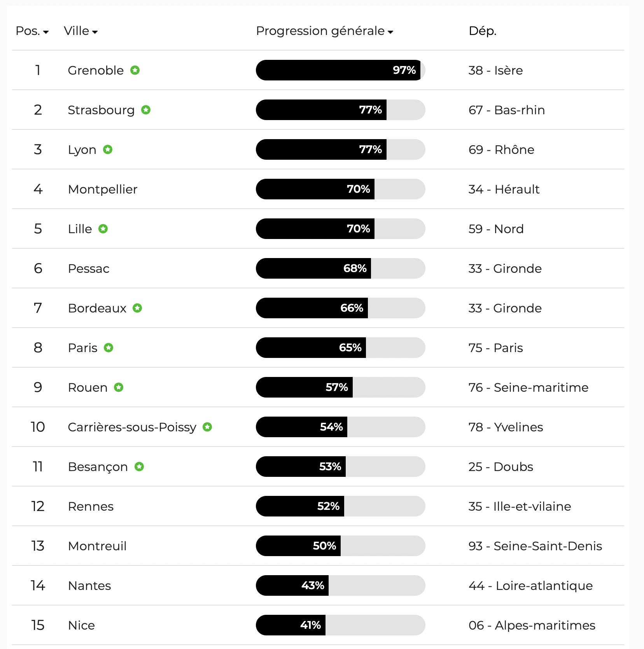
Task: Click the green star badge beside Strasbourg
Action: click(146, 110)
